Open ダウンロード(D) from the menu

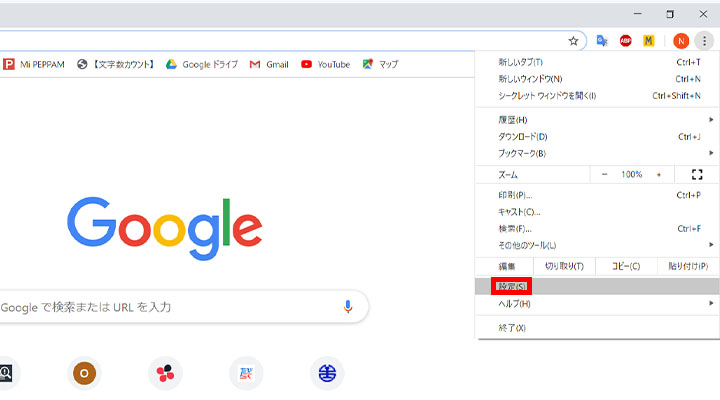click(x=597, y=136)
